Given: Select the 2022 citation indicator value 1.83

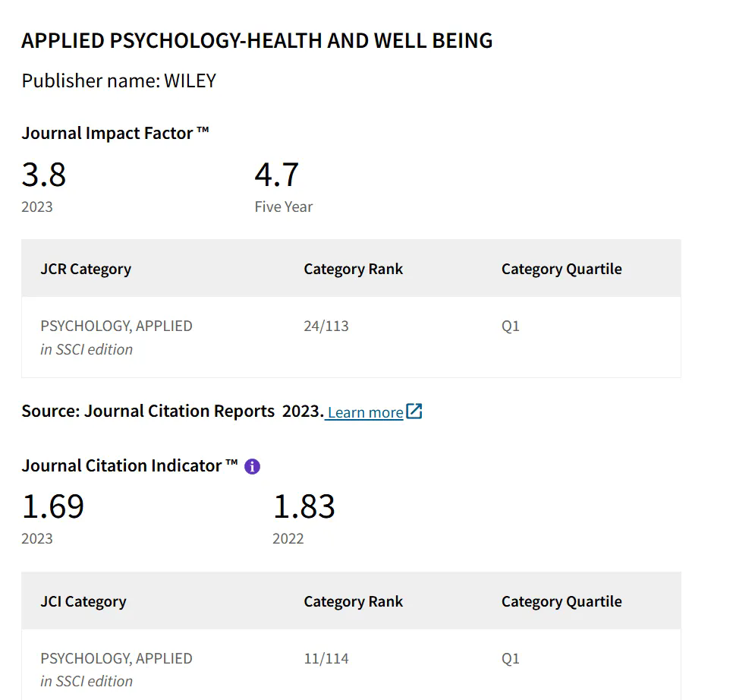Looking at the screenshot, I should pos(304,506).
